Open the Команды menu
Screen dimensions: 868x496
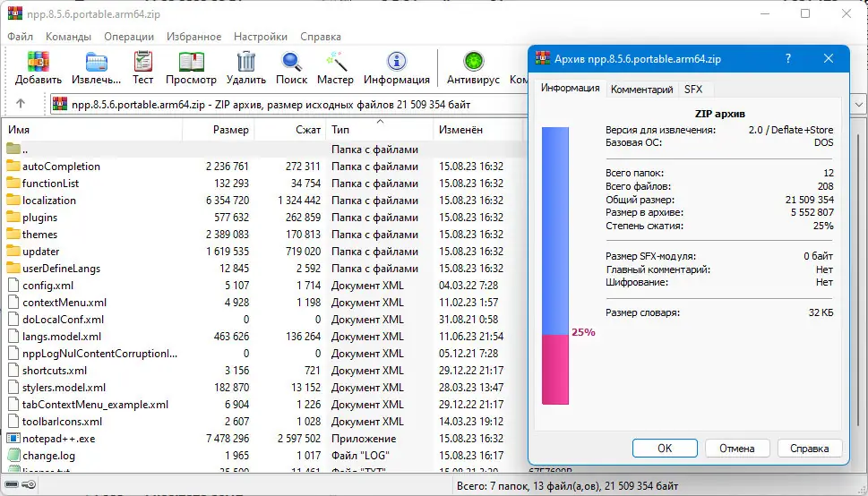69,37
